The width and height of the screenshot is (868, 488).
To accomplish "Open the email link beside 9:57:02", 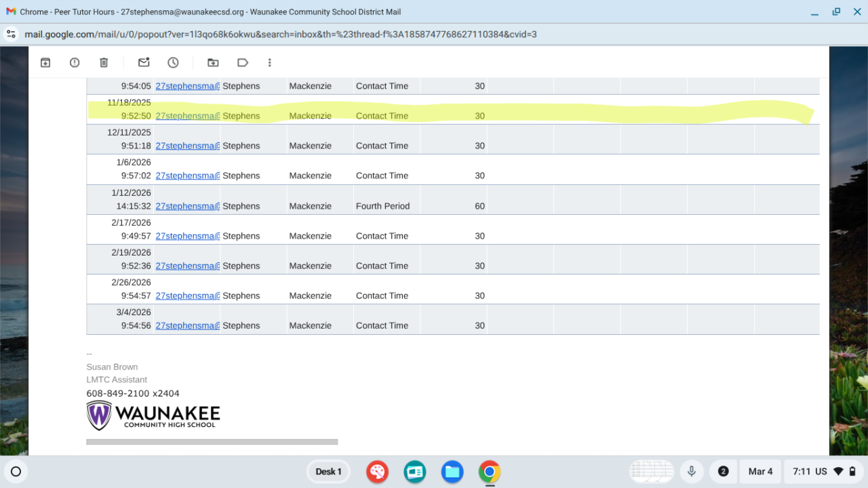I will point(187,176).
